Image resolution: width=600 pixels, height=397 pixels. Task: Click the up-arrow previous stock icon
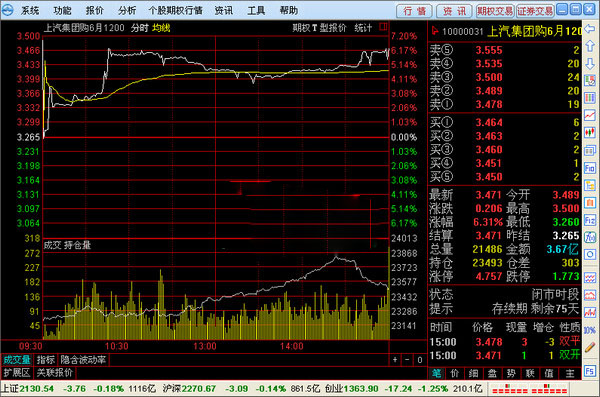pyautogui.click(x=590, y=46)
